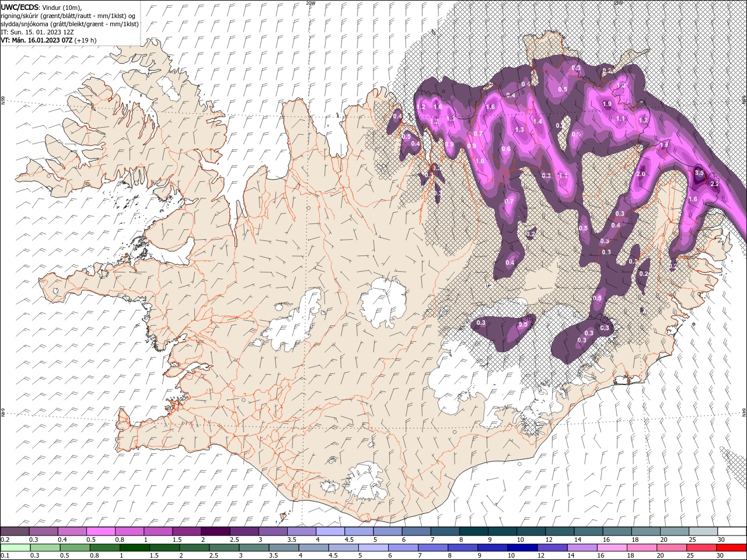Click the UWC/ECDS title text
Image resolution: width=747 pixels, height=560 pixels.
point(20,7)
